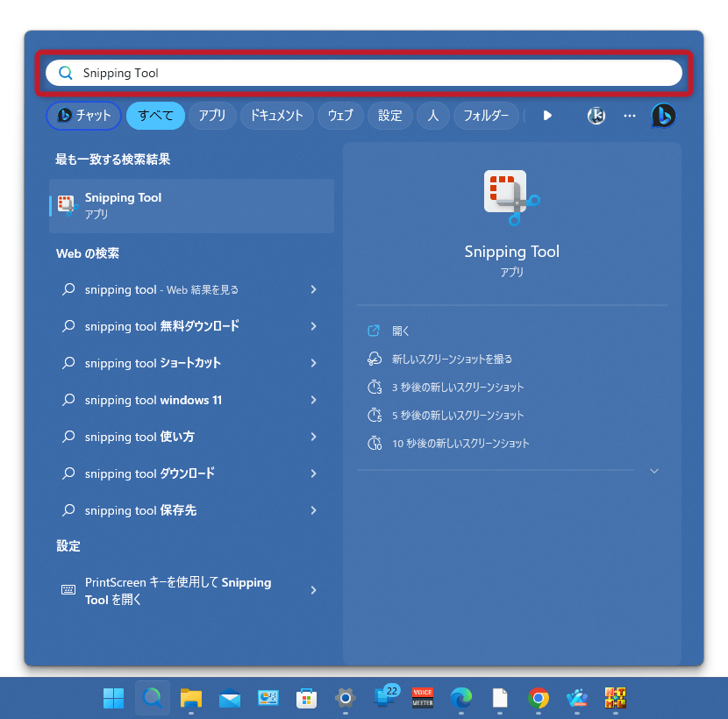Switch to the 人 filter tab
This screenshot has height=719, width=728.
point(433,116)
